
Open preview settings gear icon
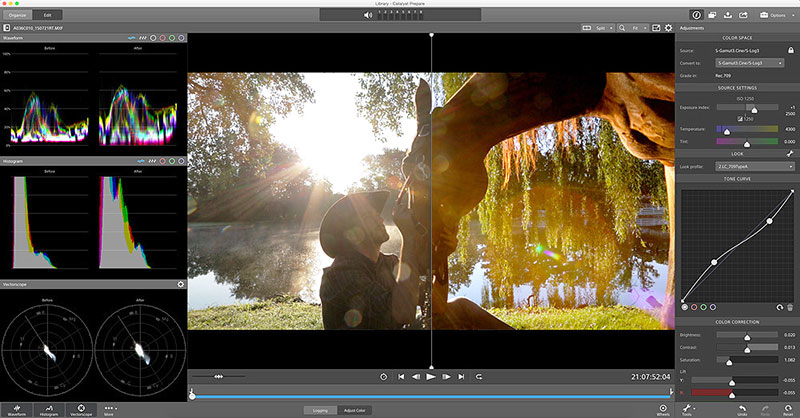pyautogui.click(x=668, y=28)
